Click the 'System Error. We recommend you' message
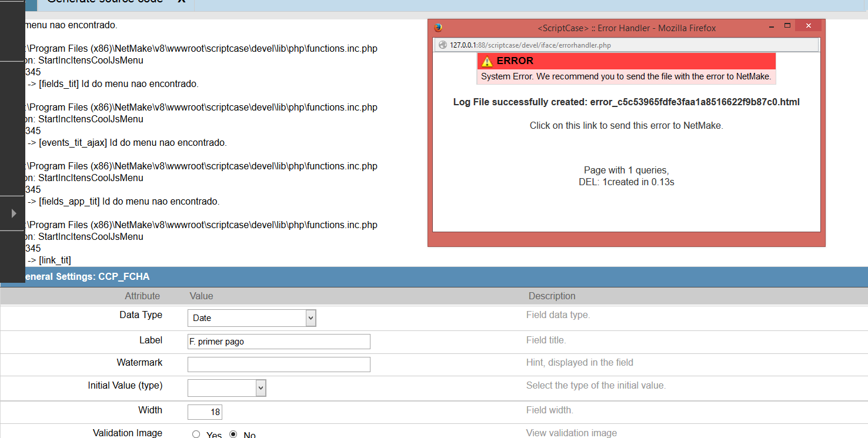 tap(626, 76)
